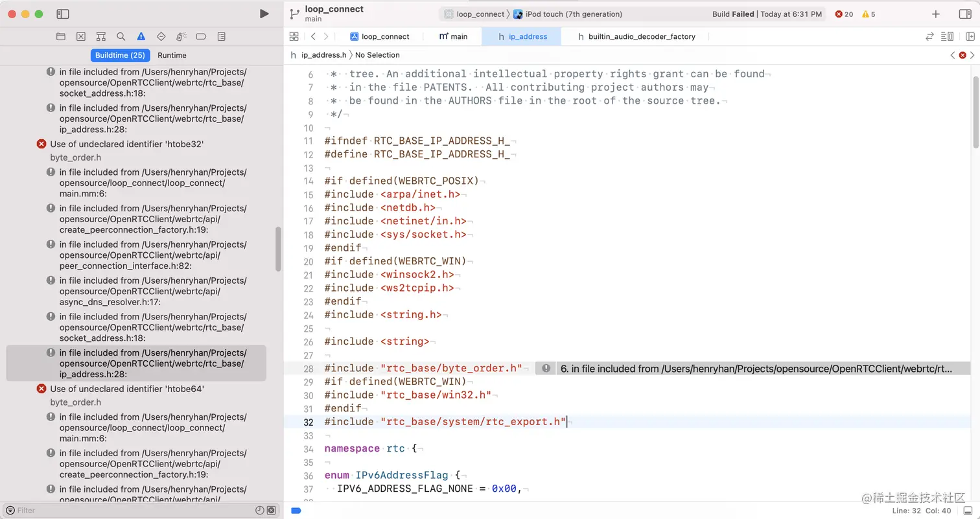Toggle the editor options minimap icon
The image size is (980, 519).
(x=947, y=36)
